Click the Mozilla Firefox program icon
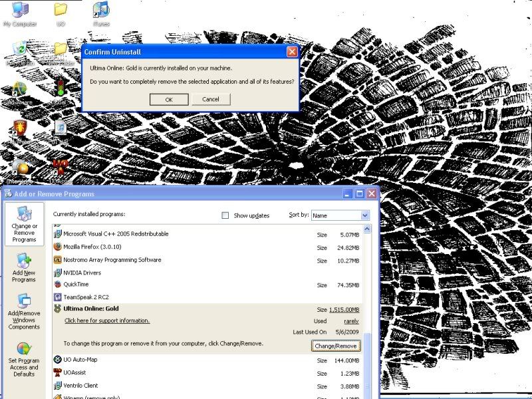The image size is (532, 399). 58,247
